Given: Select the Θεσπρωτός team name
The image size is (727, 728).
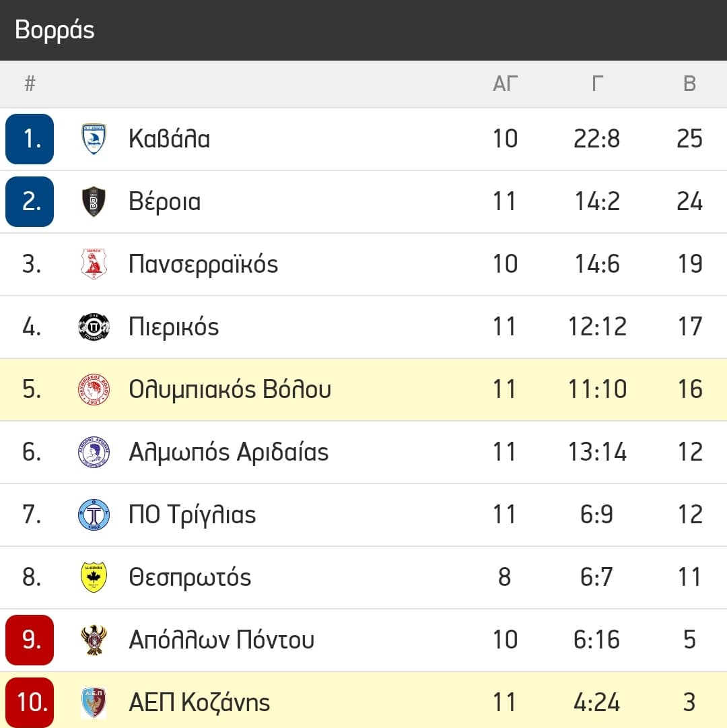Looking at the screenshot, I should 190,577.
